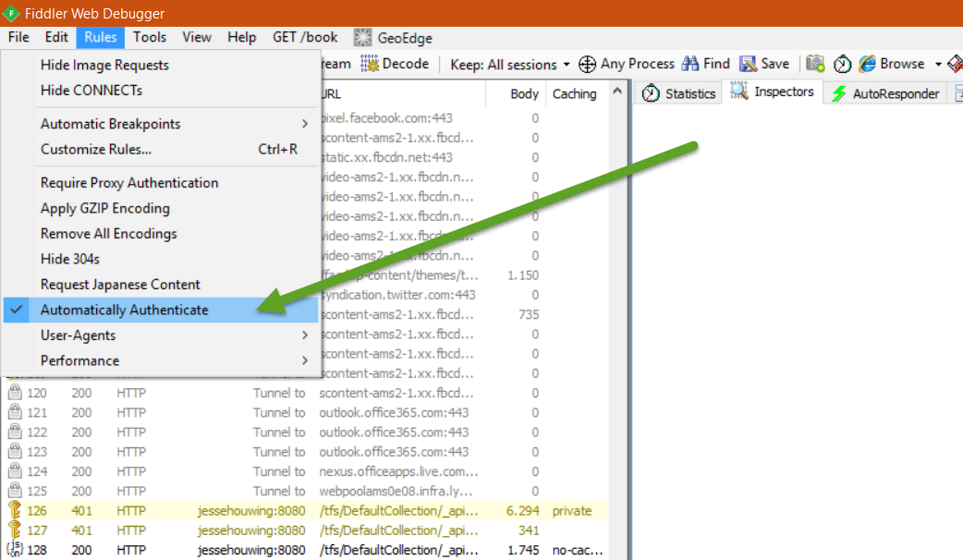Switch to Statistics tab
Image resolution: width=963 pixels, height=560 pixels.
point(679,93)
